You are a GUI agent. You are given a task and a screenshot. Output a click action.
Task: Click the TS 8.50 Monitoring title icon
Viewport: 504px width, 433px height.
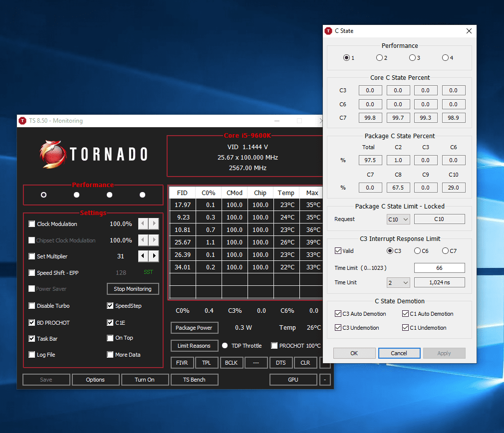click(22, 121)
